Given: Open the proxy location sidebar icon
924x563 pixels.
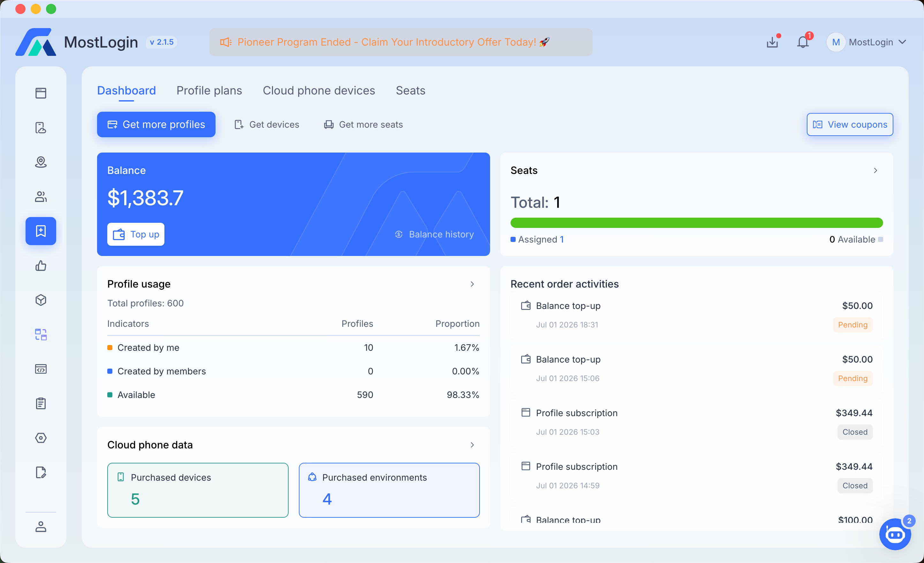Looking at the screenshot, I should 41,162.
